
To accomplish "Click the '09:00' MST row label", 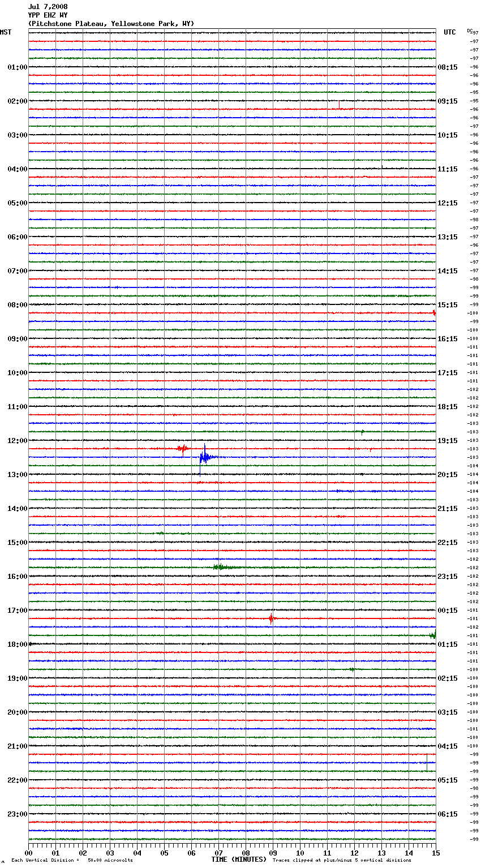I will (x=17, y=339).
